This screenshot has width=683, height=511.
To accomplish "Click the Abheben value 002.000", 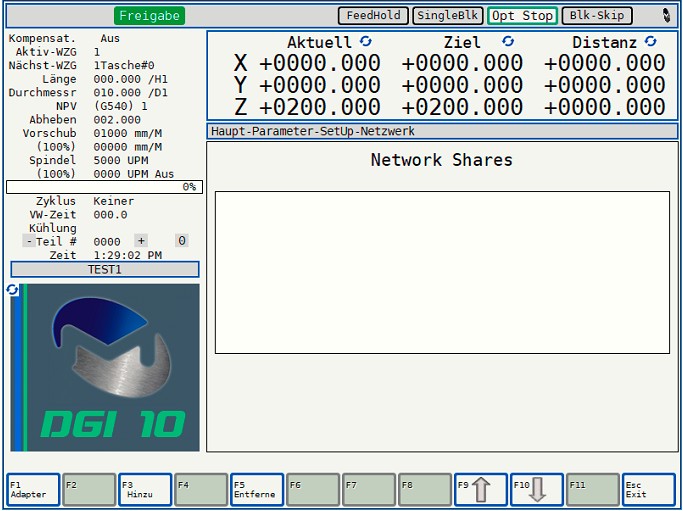I will 117,120.
